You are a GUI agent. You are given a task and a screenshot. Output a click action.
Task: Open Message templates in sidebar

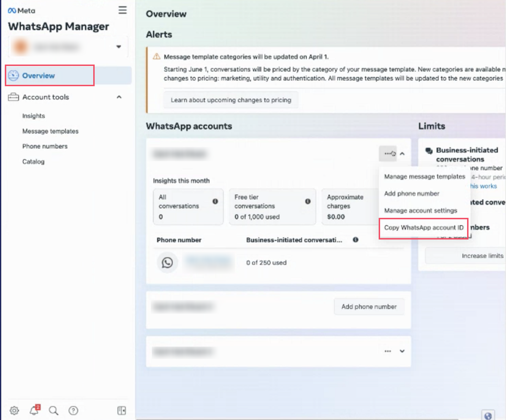(x=50, y=131)
